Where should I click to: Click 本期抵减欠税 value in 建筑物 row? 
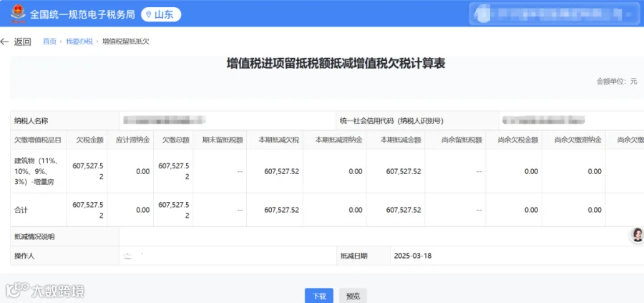coord(282,171)
